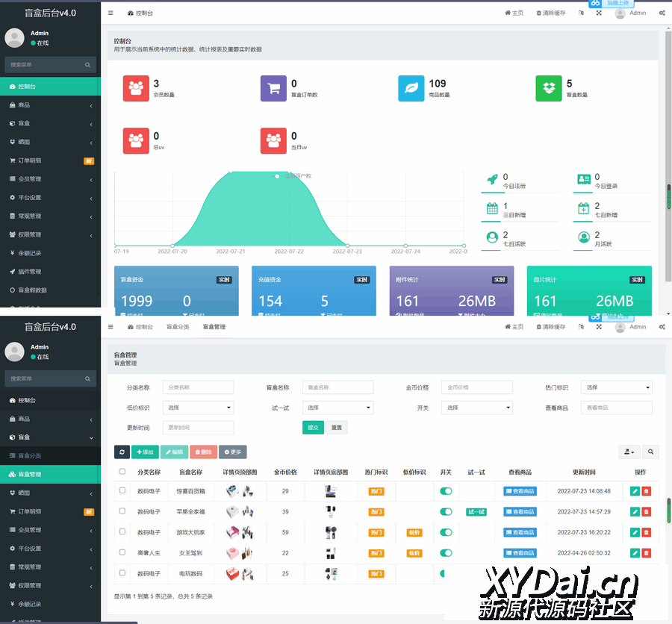Click the 金币价格 filter input field
This screenshot has height=624, width=672.
477,387
